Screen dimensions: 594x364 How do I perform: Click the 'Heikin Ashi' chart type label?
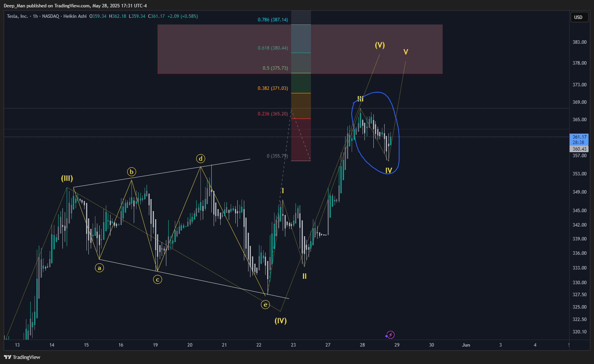[x=75, y=16]
